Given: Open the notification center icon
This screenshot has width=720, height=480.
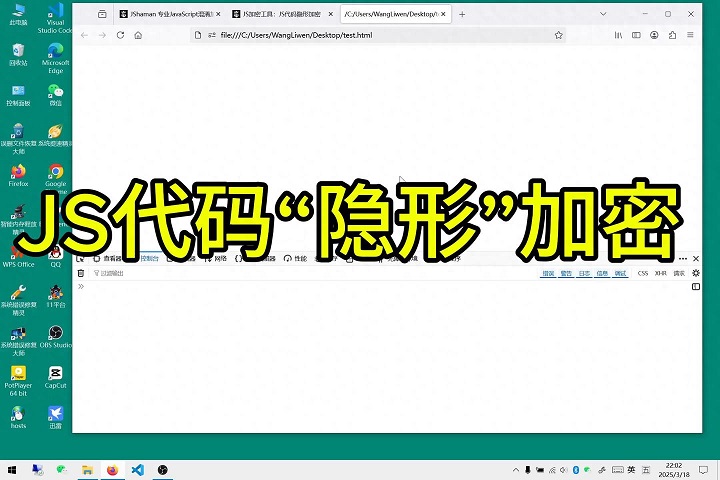Looking at the screenshot, I should (x=703, y=470).
